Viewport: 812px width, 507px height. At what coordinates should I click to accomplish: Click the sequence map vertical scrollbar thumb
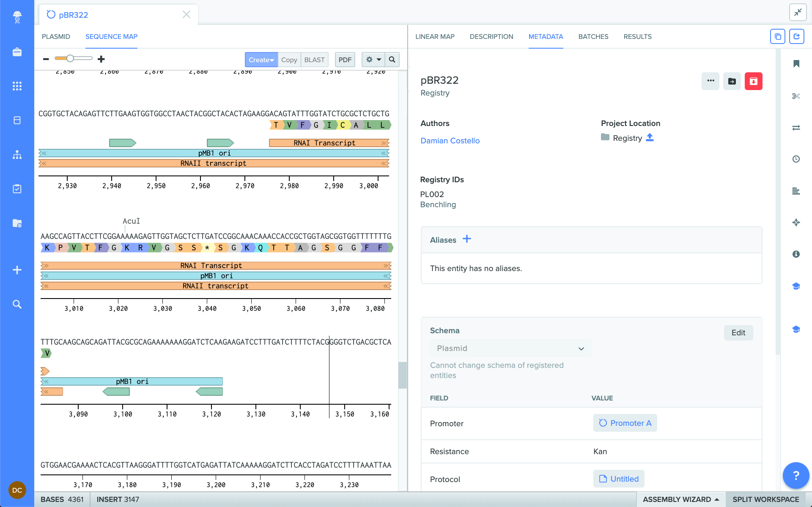pyautogui.click(x=402, y=375)
